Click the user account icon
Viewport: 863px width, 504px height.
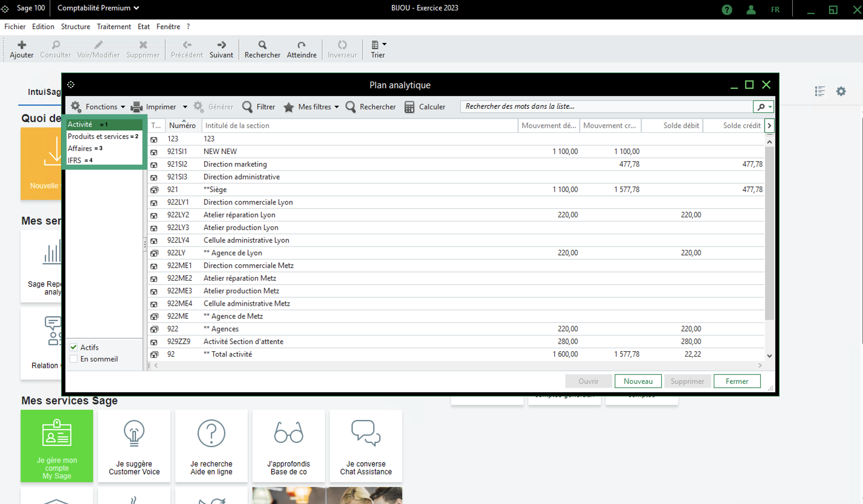(x=751, y=10)
